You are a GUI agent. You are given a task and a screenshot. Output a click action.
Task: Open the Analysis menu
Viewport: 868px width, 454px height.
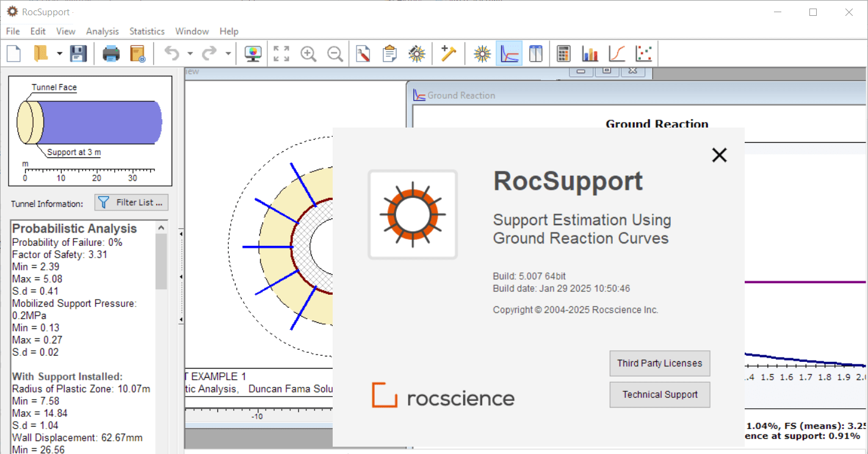[x=103, y=31]
